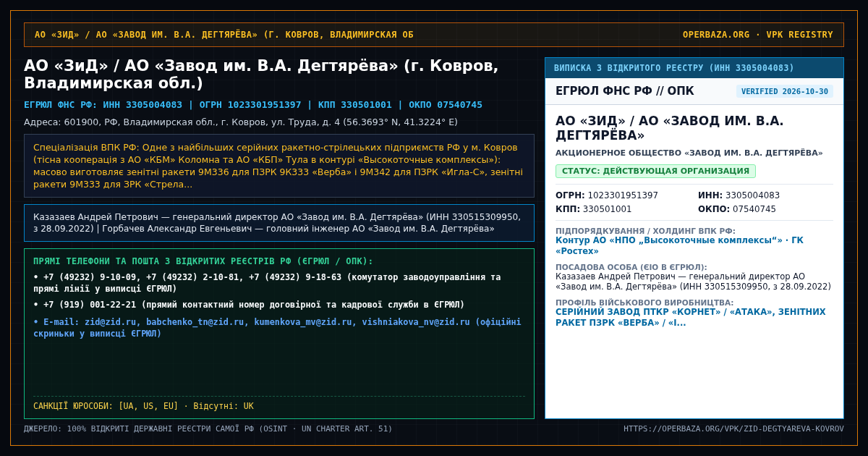
Task: Click the ОКПО 07540745 in blue registry line
Action: 446,105
